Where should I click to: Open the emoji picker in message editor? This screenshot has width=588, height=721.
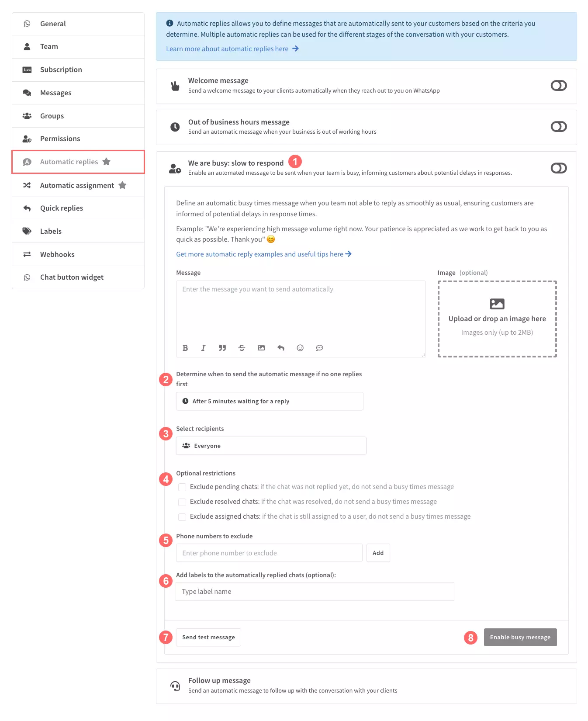300,348
